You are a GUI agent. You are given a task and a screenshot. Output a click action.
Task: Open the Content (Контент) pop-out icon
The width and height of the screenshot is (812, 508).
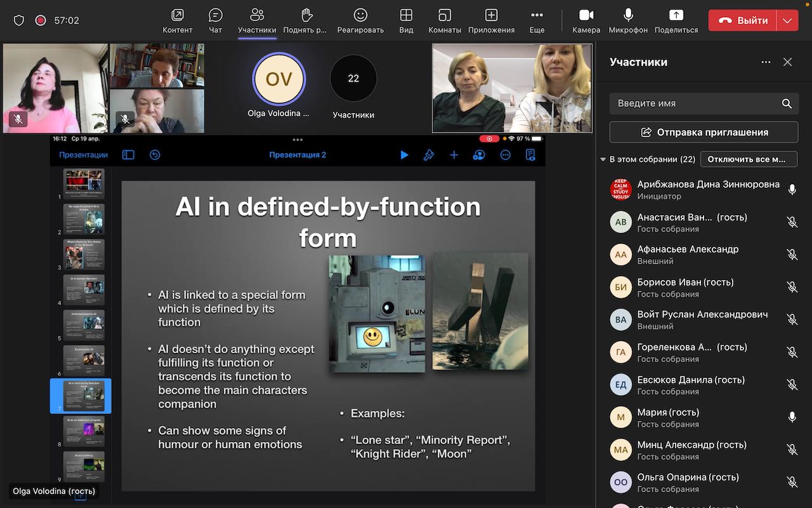178,15
